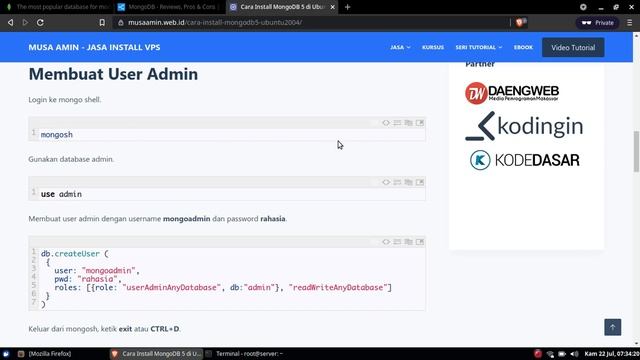
Task: Click the bold 'mongoadmin' username text
Action: pos(187,219)
